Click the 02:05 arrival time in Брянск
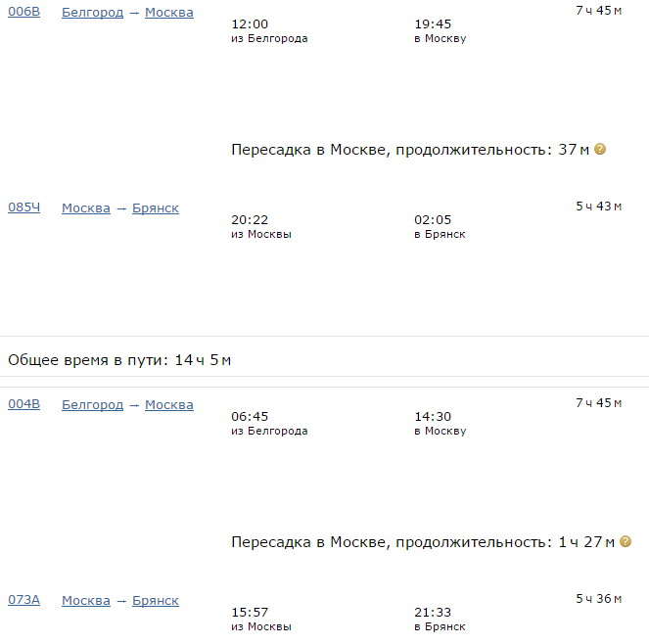649x644 pixels. (x=433, y=220)
